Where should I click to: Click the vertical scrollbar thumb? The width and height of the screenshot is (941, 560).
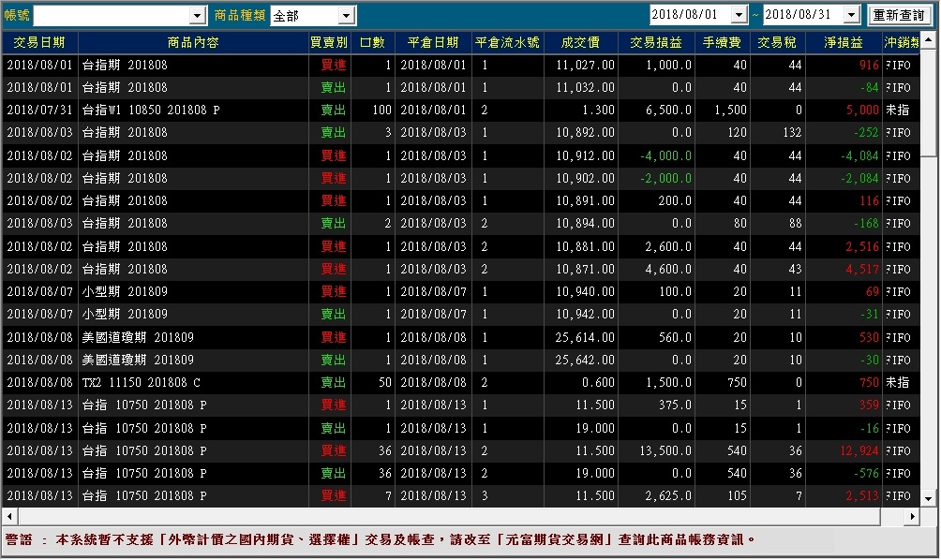(x=929, y=102)
